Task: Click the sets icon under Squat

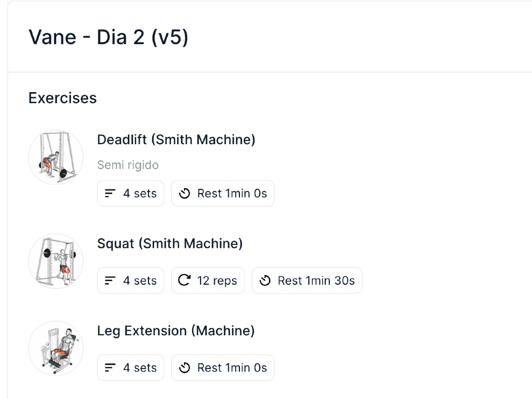Action: [x=110, y=281]
